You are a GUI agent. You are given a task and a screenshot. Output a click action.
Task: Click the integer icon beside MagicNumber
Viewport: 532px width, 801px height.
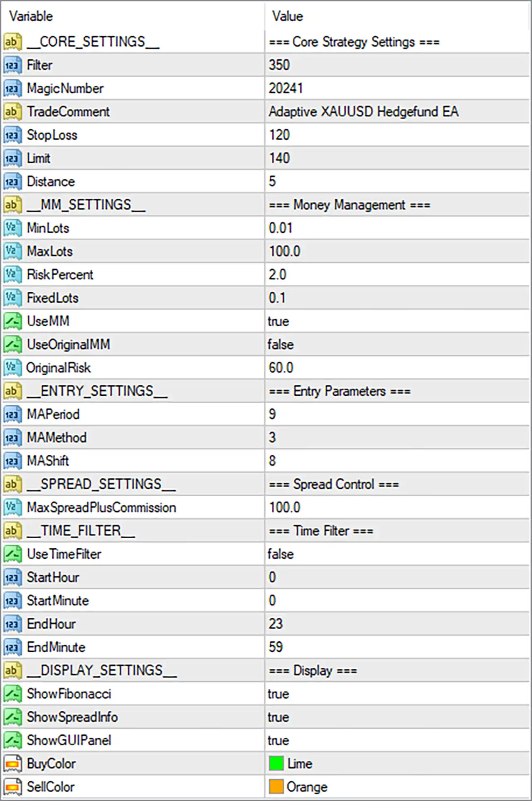click(x=12, y=89)
